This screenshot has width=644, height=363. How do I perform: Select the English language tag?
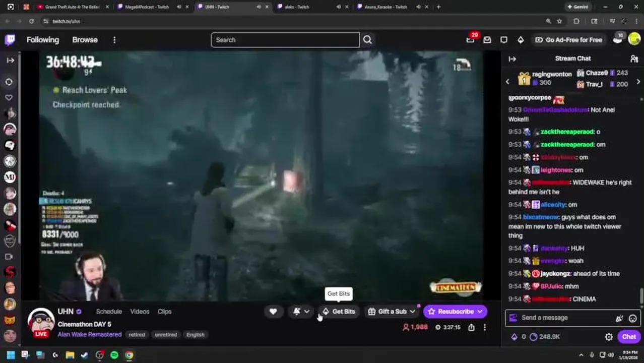point(196,335)
